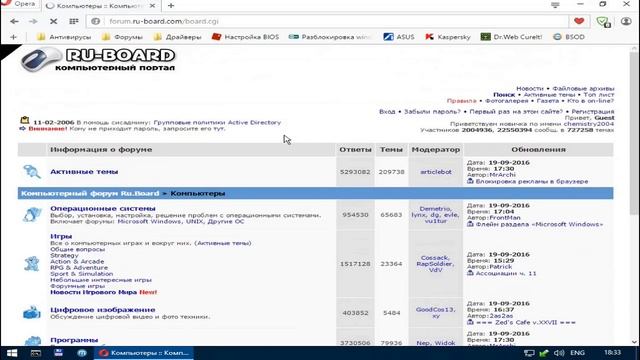Open Компьютерный форум Ru.Board breadcrumb

[x=90, y=193]
